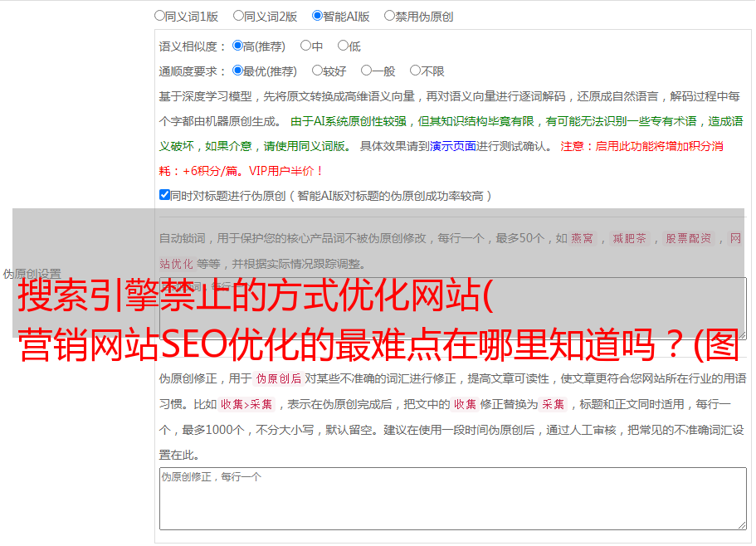Set 语义相似度 to 高(推荐)
Screen dimensions: 756x546
[237, 46]
